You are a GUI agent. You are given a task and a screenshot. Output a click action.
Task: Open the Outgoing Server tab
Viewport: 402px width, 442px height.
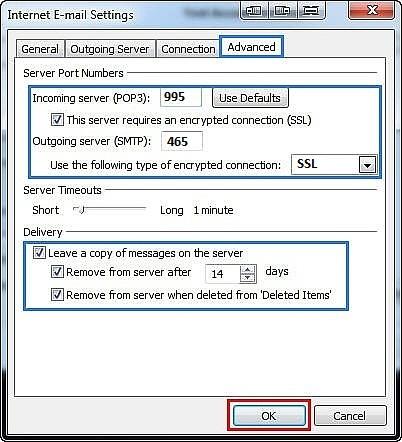(110, 49)
